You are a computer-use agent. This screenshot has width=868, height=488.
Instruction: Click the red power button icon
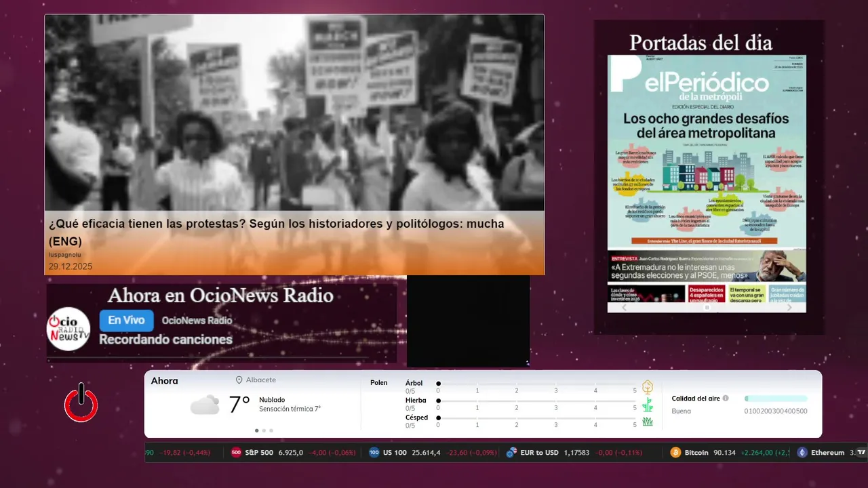[81, 403]
